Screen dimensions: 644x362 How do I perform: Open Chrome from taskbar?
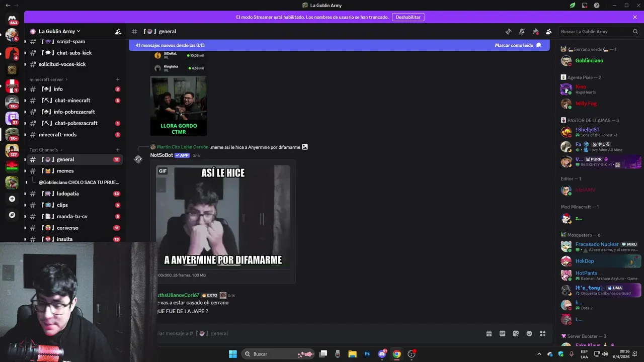coord(397,354)
